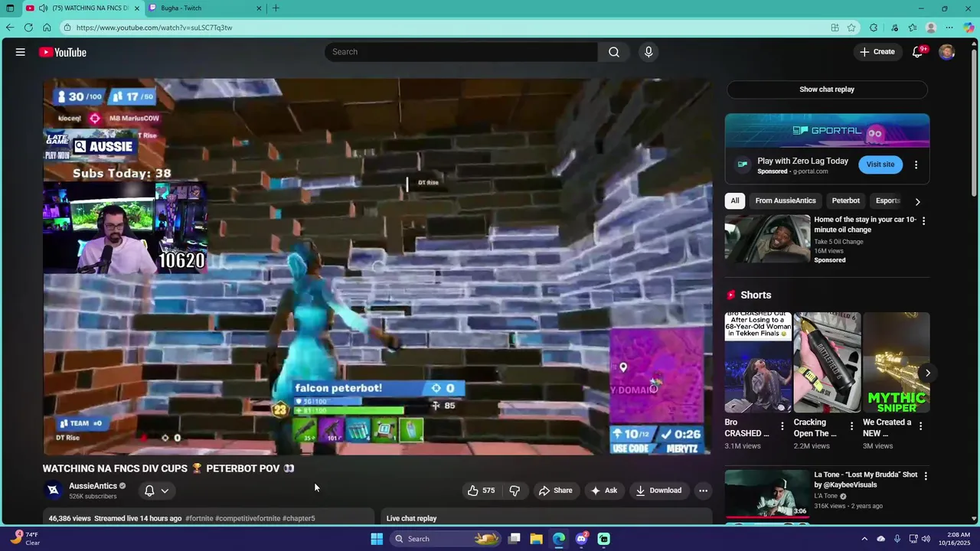The height and width of the screenshot is (551, 980).
Task: Open the Tekken Finals short thumbnail
Action: 758,363
